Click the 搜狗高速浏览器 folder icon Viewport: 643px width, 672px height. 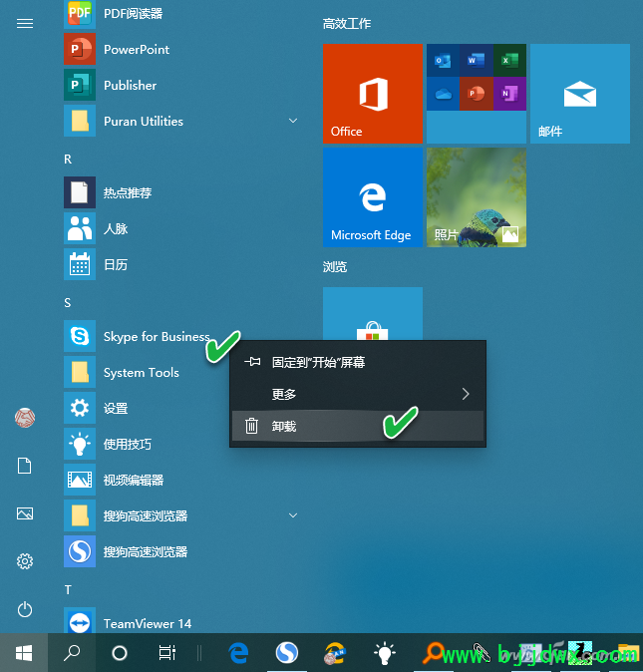(x=80, y=515)
